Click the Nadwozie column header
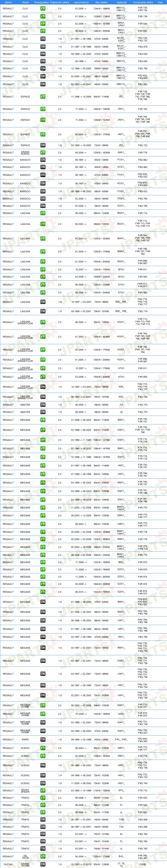The height and width of the screenshot is (868, 167). (x=122, y=2)
